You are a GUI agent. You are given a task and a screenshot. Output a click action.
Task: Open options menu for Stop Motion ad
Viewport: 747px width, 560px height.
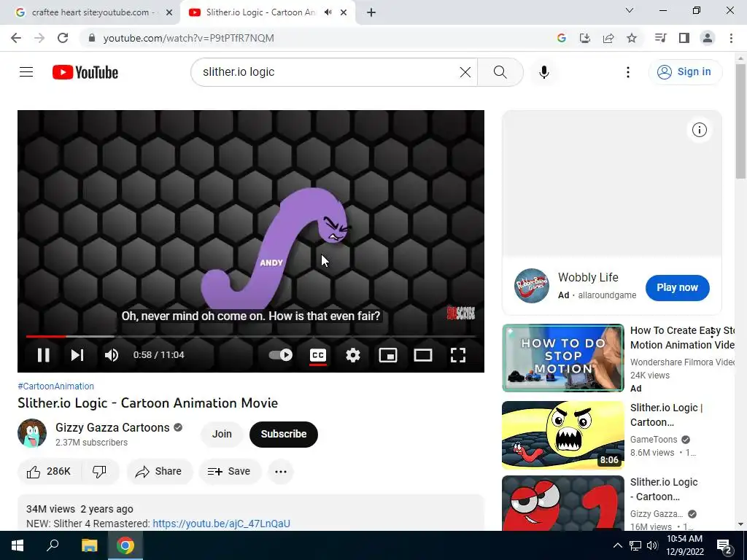(713, 333)
